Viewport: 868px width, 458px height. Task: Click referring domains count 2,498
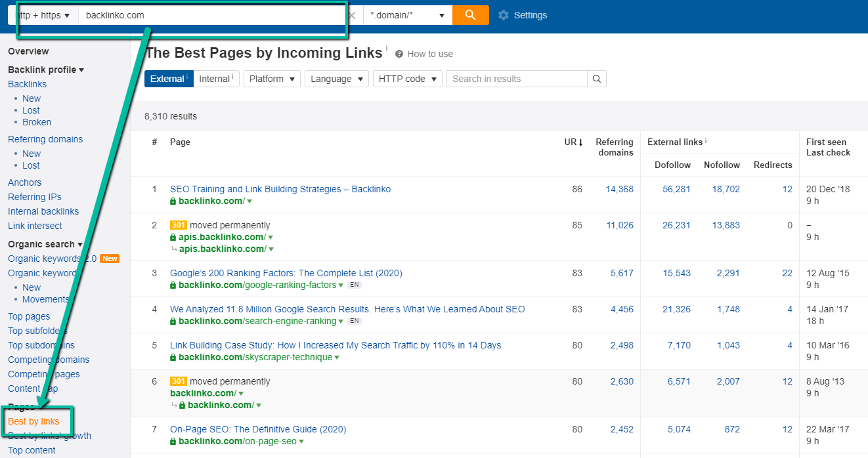coord(622,345)
